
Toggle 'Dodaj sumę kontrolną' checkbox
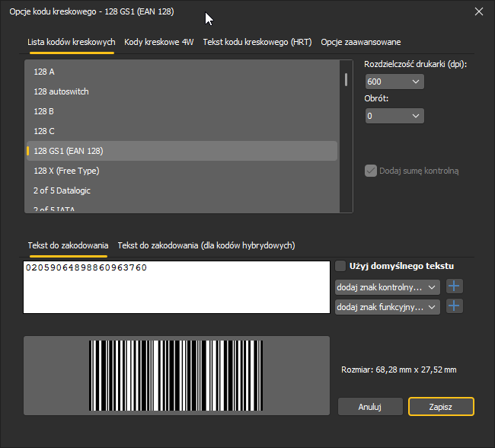371,171
